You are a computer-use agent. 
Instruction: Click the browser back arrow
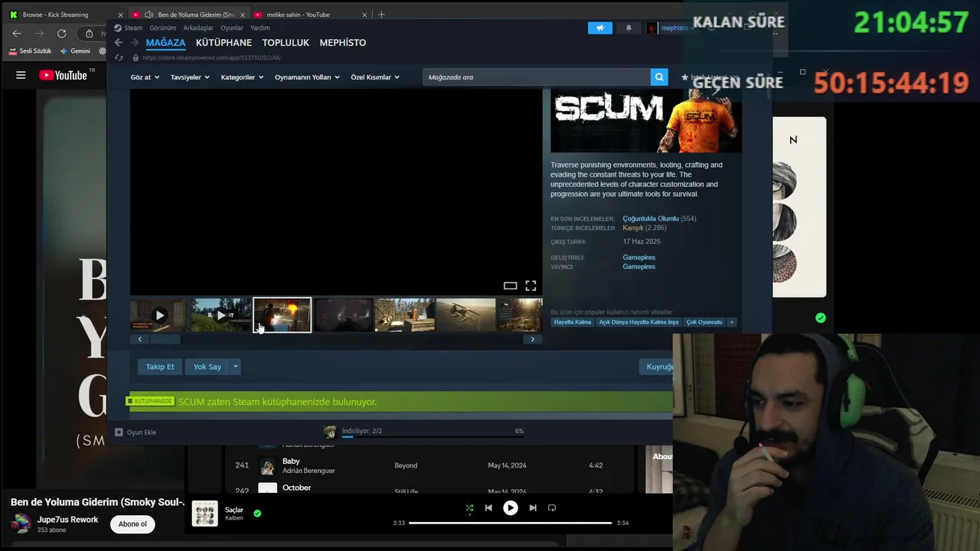tap(17, 34)
